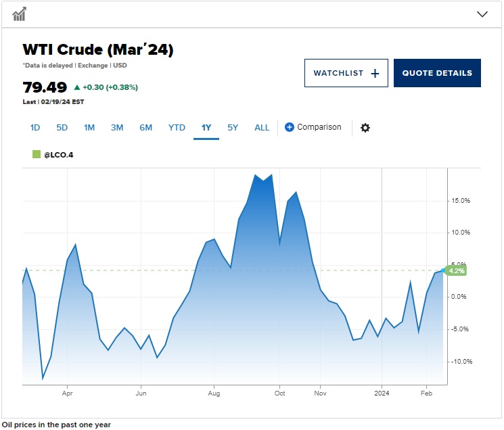The image size is (504, 430).
Task: Click the plus icon on Watchlist button
Action: 375,73
